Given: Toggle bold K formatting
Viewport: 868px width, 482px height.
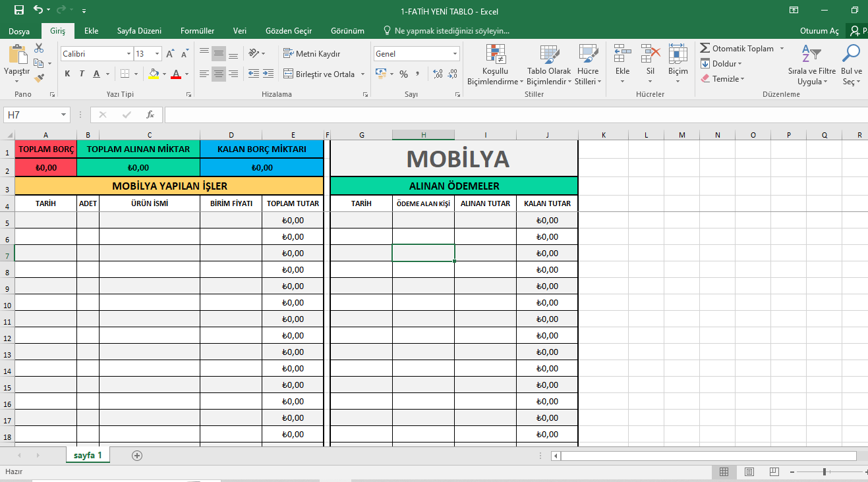Looking at the screenshot, I should [x=67, y=74].
